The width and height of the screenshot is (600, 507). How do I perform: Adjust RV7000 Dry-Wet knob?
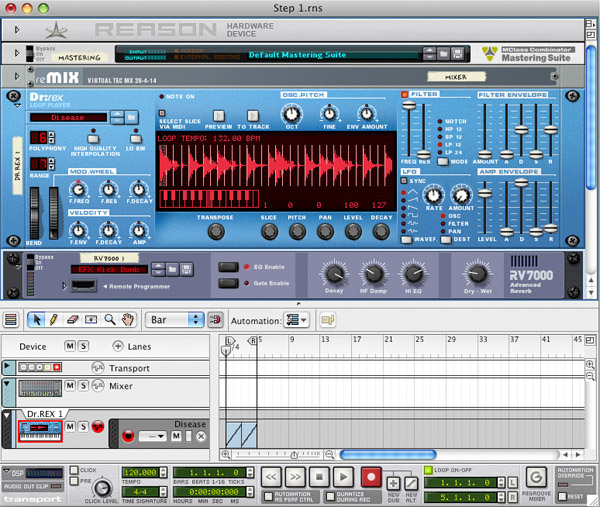pyautogui.click(x=477, y=274)
